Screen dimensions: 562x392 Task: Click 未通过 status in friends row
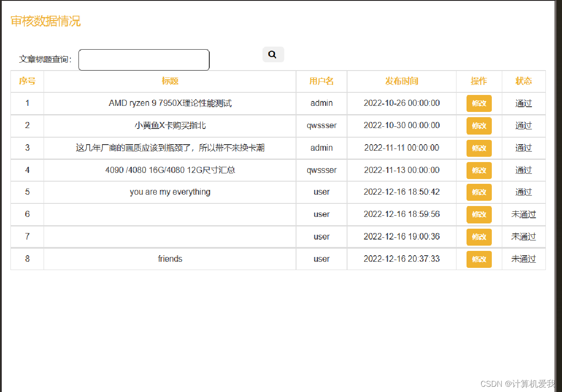click(524, 259)
